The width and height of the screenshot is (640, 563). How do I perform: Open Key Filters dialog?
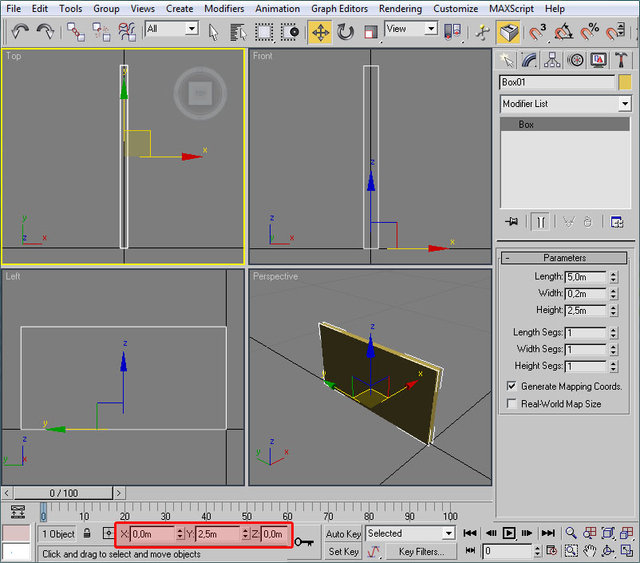tap(421, 551)
